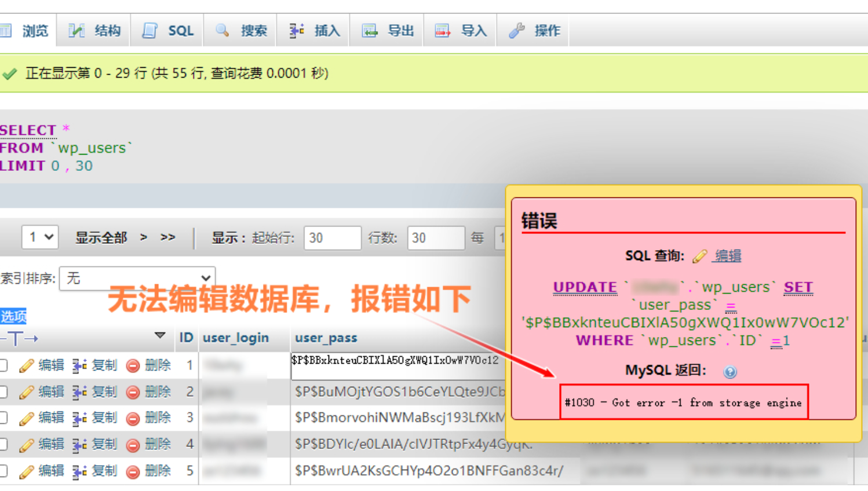868x491 pixels.
Task: Check the checkbox for row 5
Action: [3, 471]
